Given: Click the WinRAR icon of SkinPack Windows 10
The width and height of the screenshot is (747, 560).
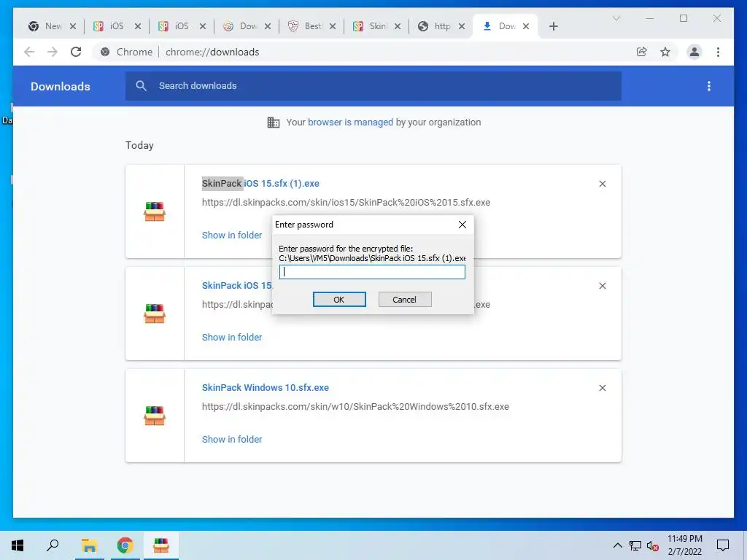Looking at the screenshot, I should point(155,416).
